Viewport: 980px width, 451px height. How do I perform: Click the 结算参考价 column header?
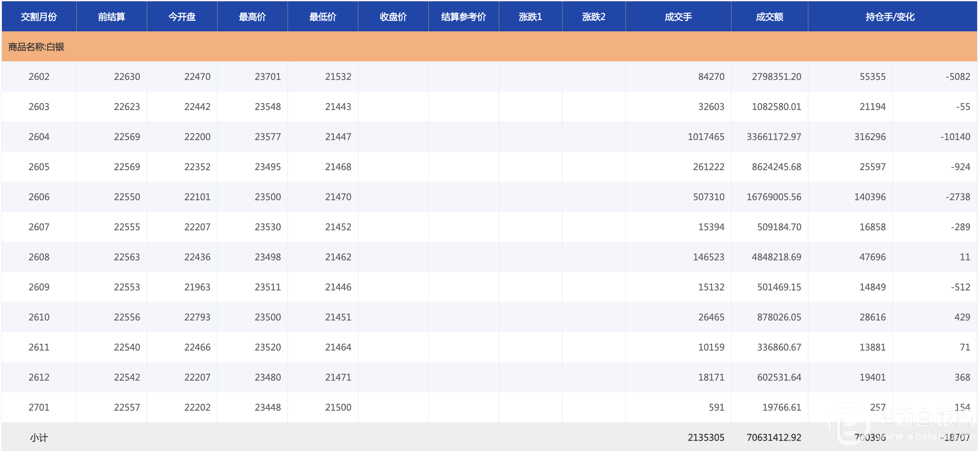pyautogui.click(x=463, y=17)
